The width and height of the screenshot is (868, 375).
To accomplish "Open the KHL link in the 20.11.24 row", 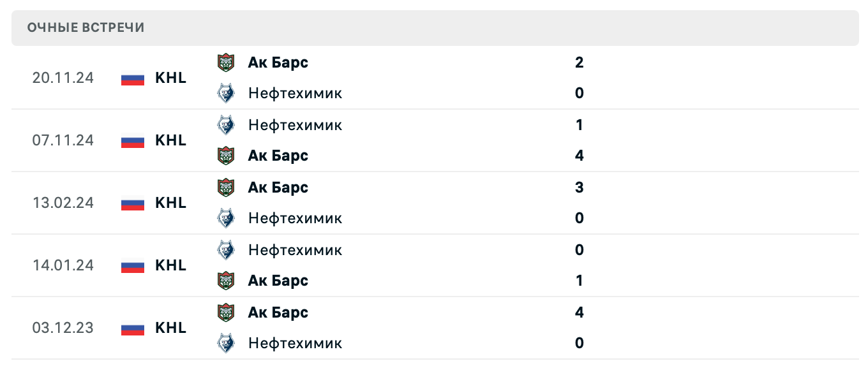I will 170,78.
